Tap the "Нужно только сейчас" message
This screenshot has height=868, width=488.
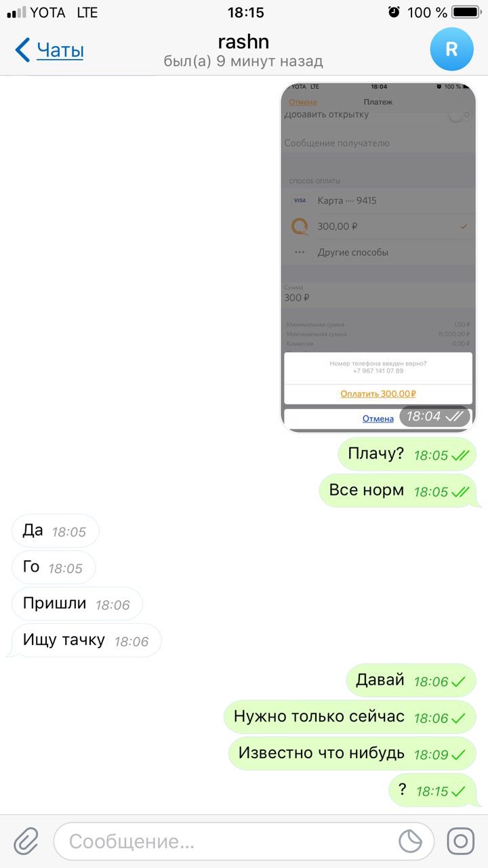(x=350, y=717)
